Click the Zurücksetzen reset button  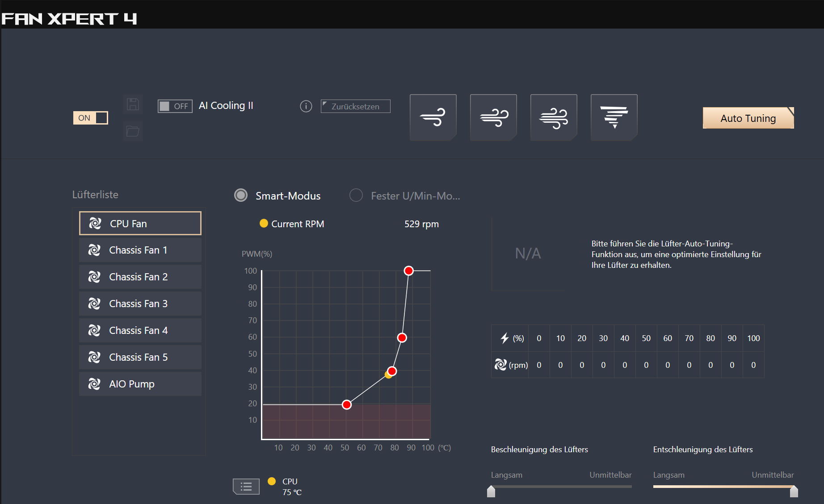(x=356, y=106)
